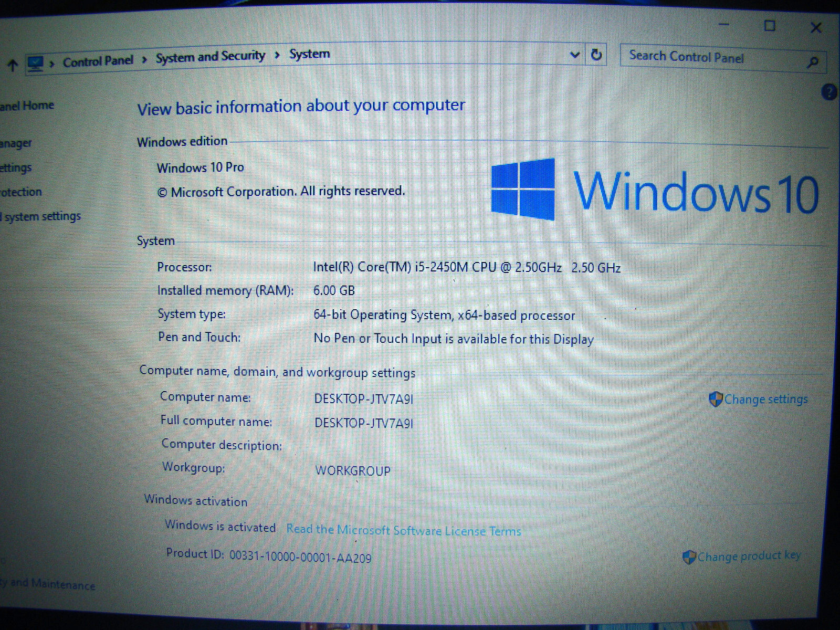This screenshot has height=630, width=840.
Task: Expand chevron before Control Panel breadcrumb
Action: click(52, 64)
